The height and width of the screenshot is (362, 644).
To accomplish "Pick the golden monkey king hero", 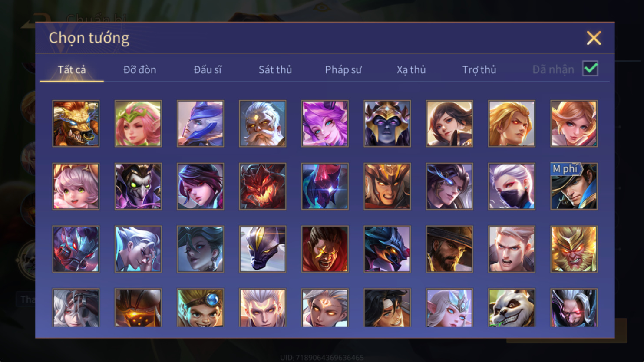I will pos(574,249).
